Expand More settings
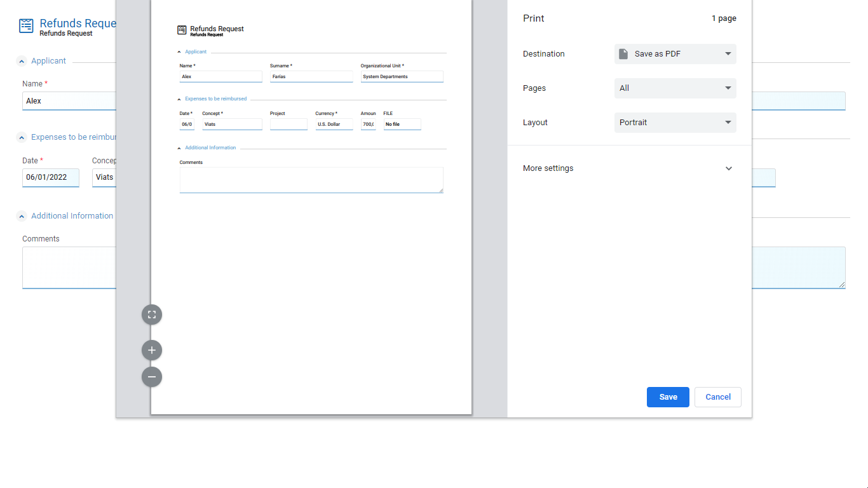868x488 pixels. pyautogui.click(x=628, y=168)
